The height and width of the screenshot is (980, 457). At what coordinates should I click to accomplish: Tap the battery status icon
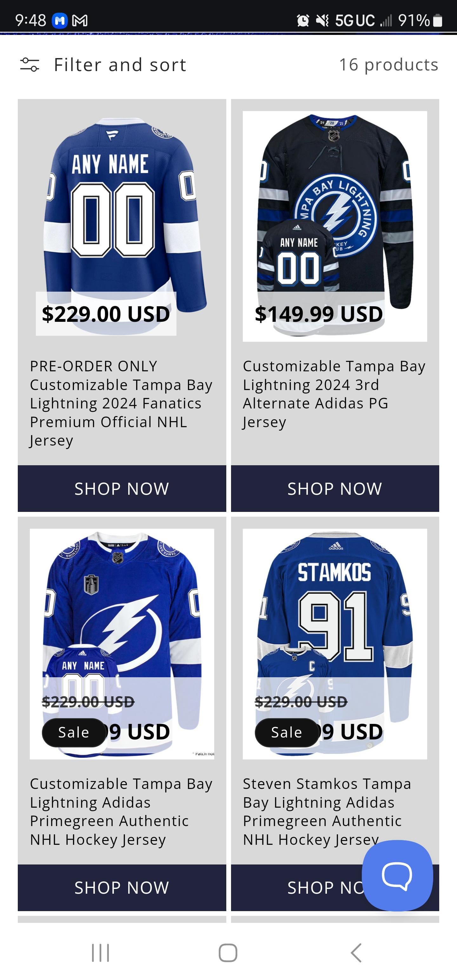pyautogui.click(x=438, y=21)
